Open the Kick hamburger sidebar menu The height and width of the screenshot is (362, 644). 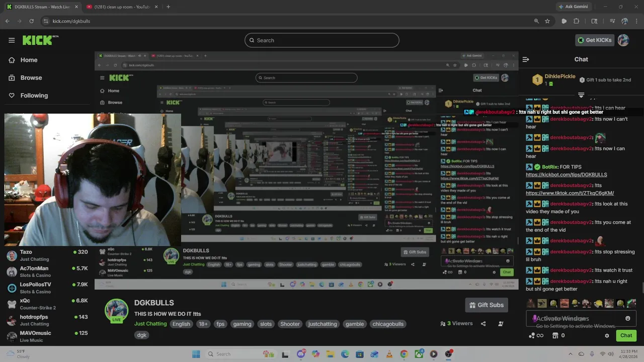pyautogui.click(x=12, y=40)
